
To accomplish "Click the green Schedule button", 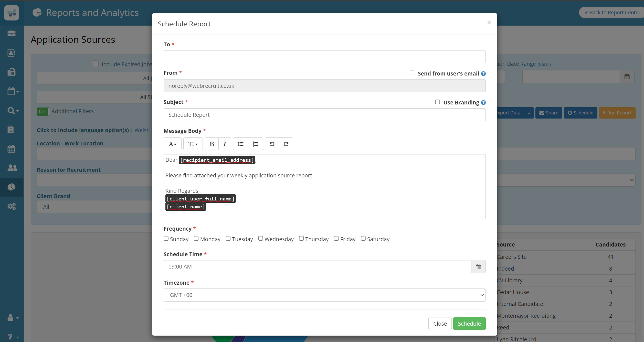I will point(469,324).
